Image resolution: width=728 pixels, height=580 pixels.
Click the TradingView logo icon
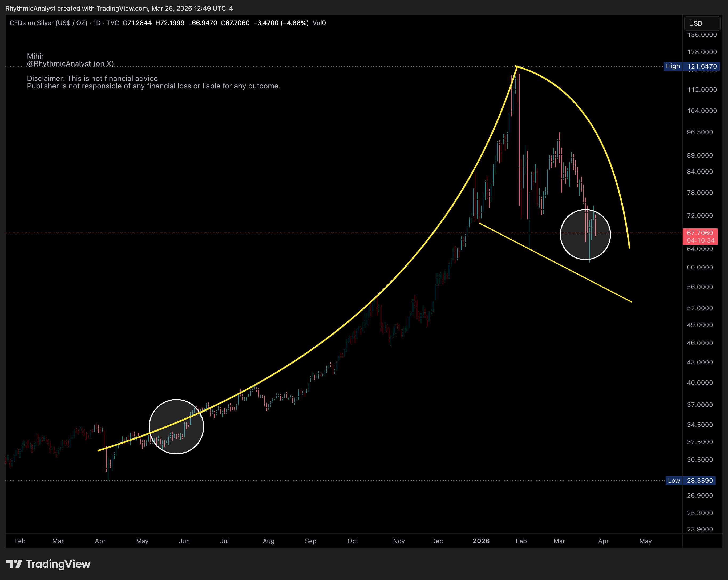click(x=14, y=564)
